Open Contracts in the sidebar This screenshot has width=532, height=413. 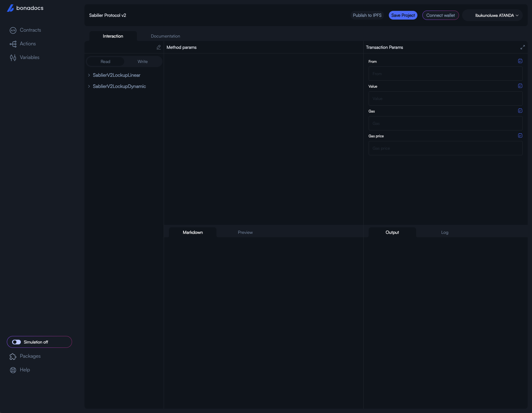tap(30, 30)
